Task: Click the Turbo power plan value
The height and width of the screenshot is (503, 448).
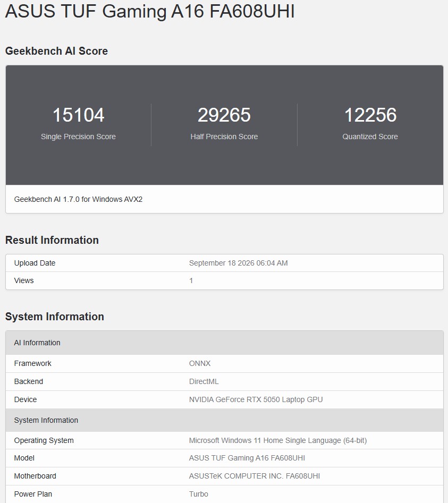Action: coord(199,494)
